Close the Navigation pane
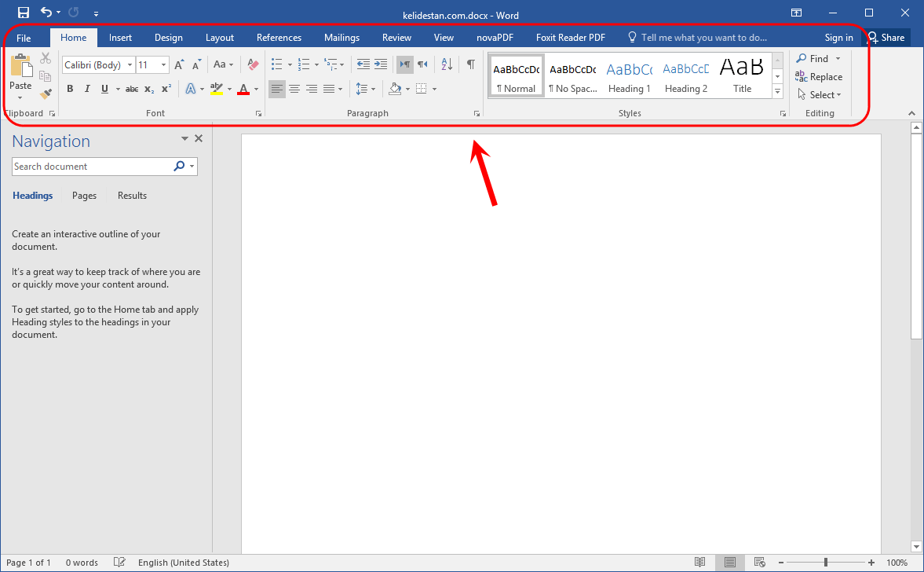 [199, 138]
